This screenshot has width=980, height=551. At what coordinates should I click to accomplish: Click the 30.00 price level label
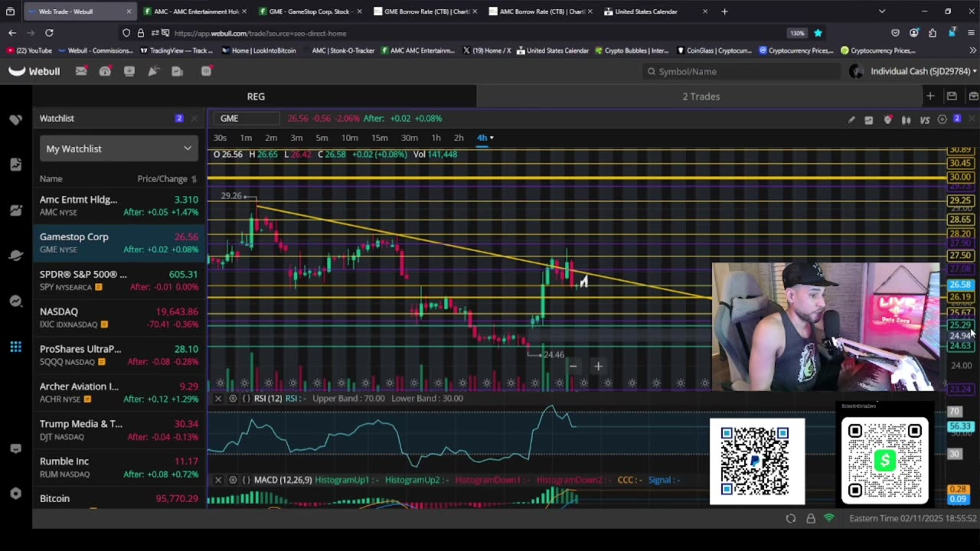pos(960,177)
